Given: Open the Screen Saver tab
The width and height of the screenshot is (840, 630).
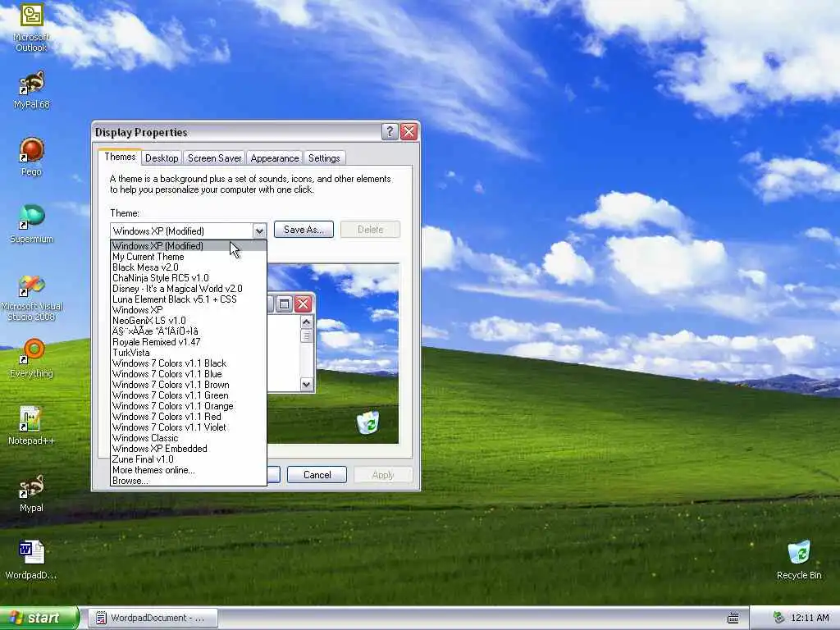Looking at the screenshot, I should [214, 158].
